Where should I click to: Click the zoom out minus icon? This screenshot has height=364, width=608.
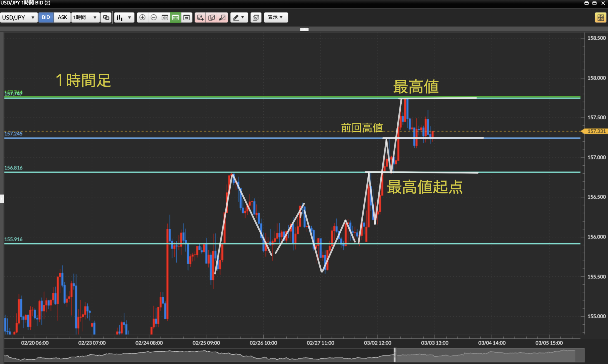click(154, 17)
